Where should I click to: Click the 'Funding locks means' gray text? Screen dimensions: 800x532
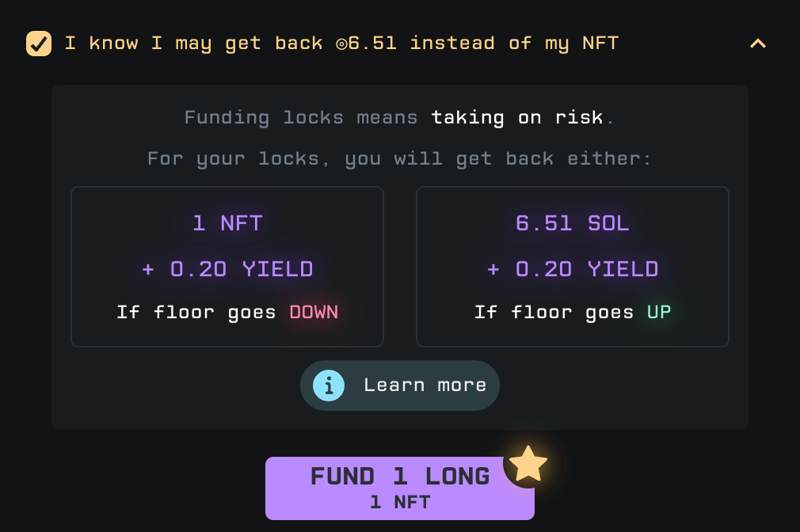tap(301, 118)
